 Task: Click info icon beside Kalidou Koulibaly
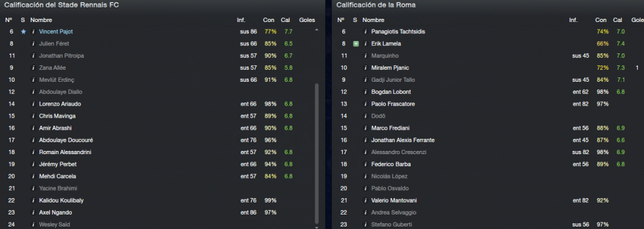click(x=33, y=201)
